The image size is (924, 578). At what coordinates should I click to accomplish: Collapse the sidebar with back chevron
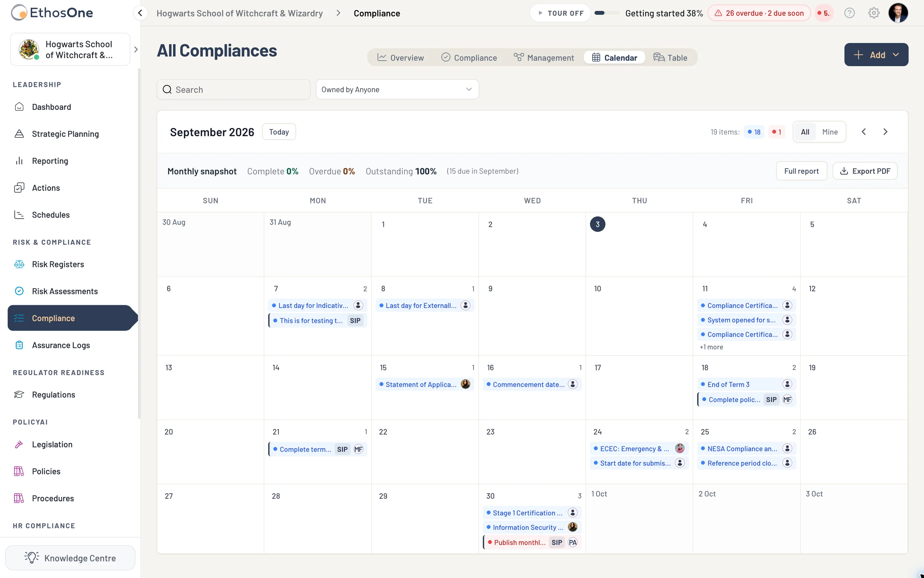coord(140,13)
